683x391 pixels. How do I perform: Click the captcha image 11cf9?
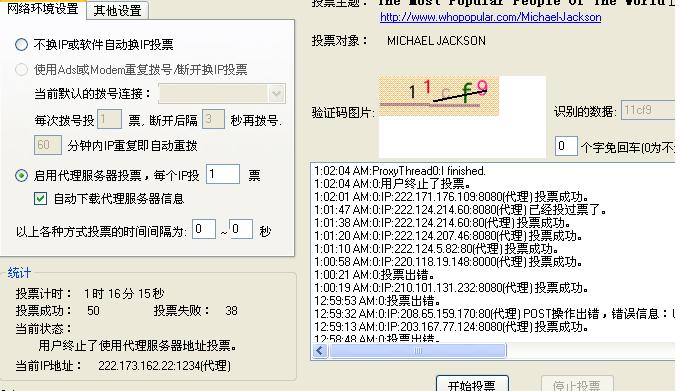[439, 96]
